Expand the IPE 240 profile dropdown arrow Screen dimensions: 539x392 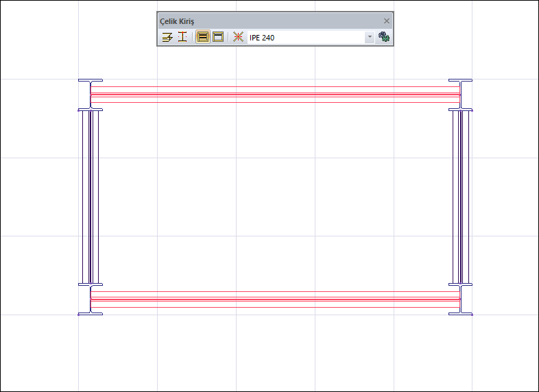pyautogui.click(x=370, y=38)
